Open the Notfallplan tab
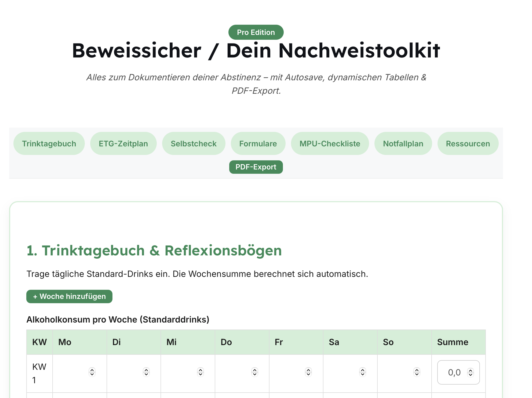532x398 pixels. click(403, 143)
